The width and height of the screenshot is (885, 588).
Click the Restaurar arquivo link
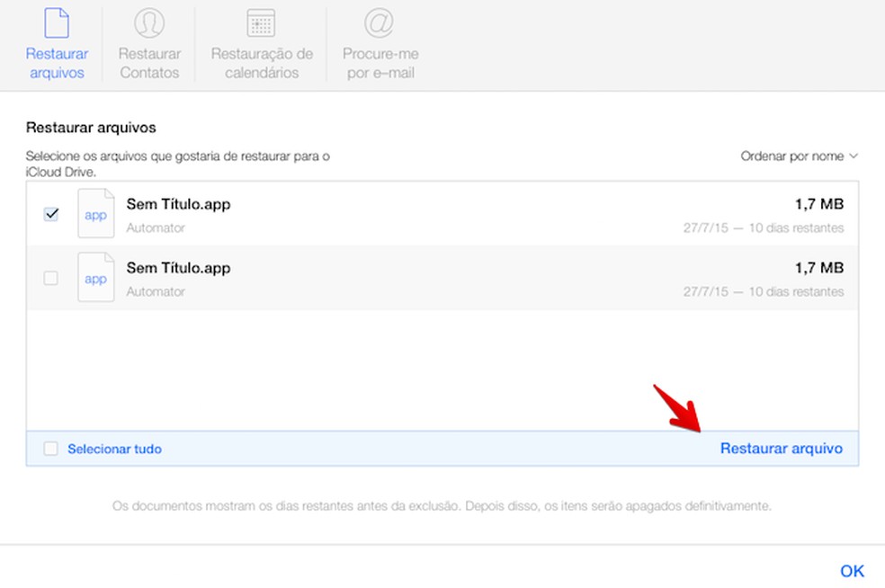[782, 448]
